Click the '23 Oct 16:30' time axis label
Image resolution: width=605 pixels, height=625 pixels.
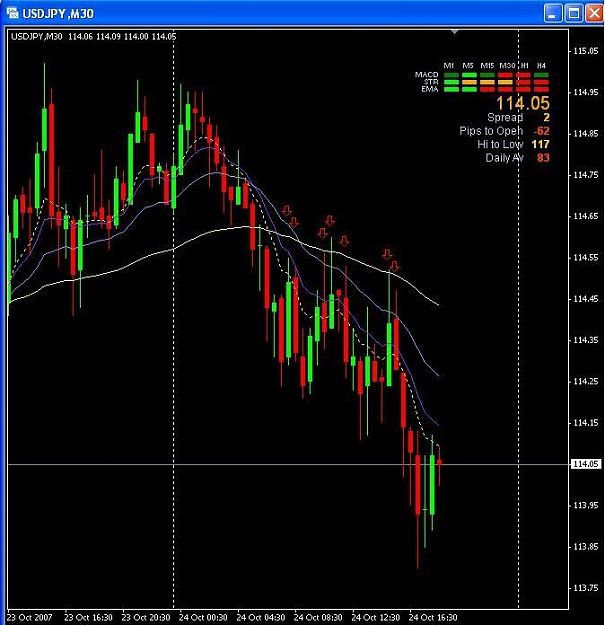pyautogui.click(x=88, y=617)
